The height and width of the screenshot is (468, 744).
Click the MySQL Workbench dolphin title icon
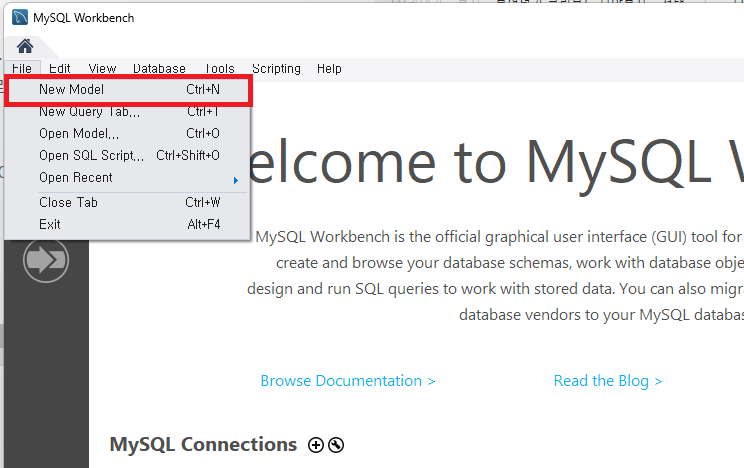(20, 17)
